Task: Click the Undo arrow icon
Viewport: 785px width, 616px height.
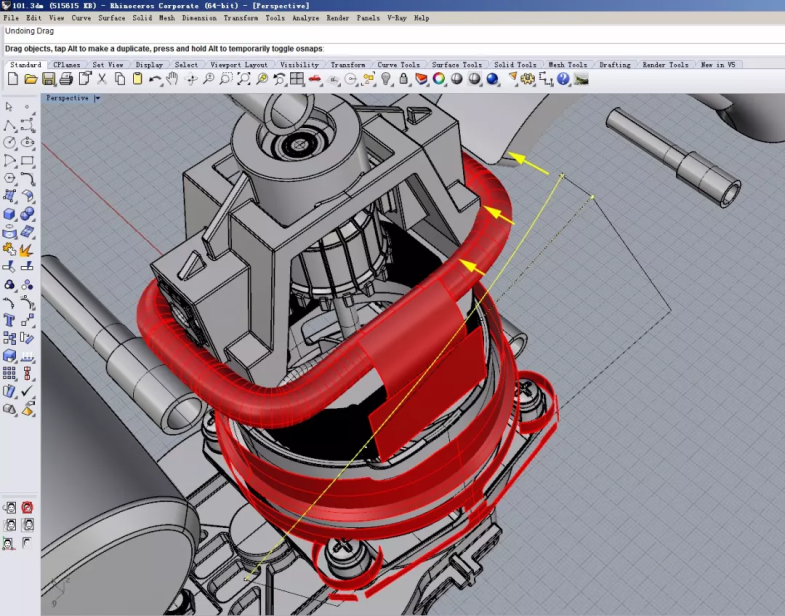Action: coord(154,79)
